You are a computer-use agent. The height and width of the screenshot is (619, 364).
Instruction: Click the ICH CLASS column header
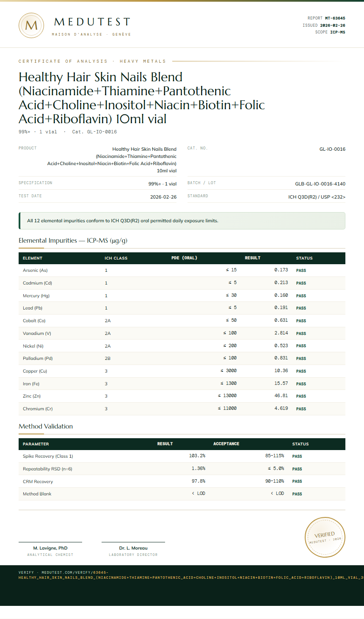116,258
